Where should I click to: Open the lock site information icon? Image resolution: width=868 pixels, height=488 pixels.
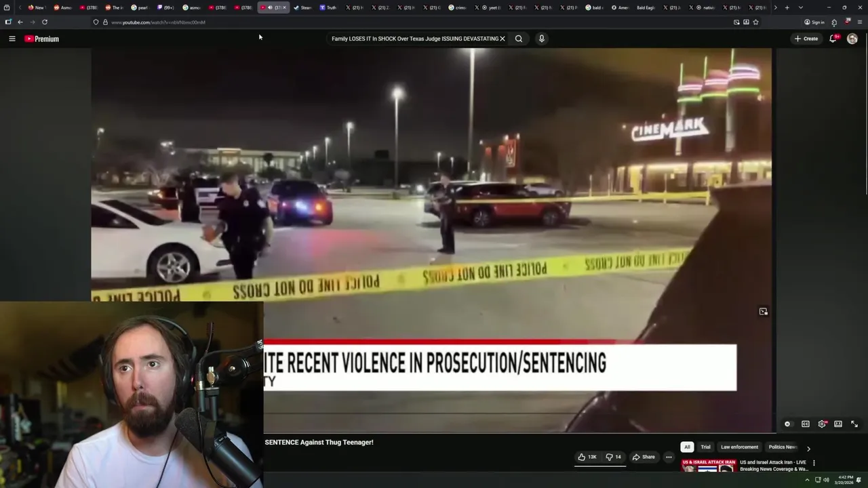coord(104,22)
